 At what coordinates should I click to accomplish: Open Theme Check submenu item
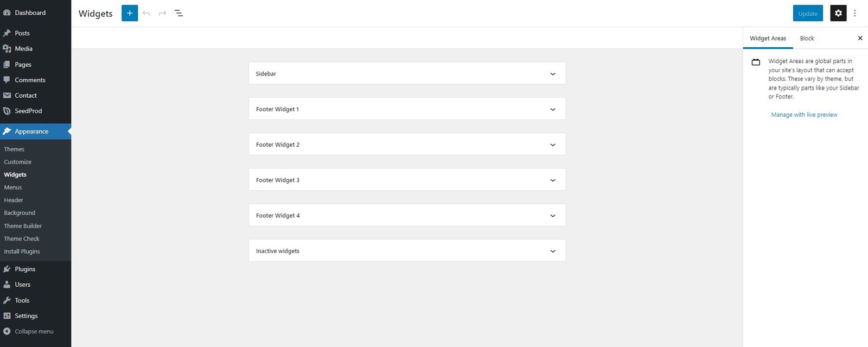click(22, 238)
